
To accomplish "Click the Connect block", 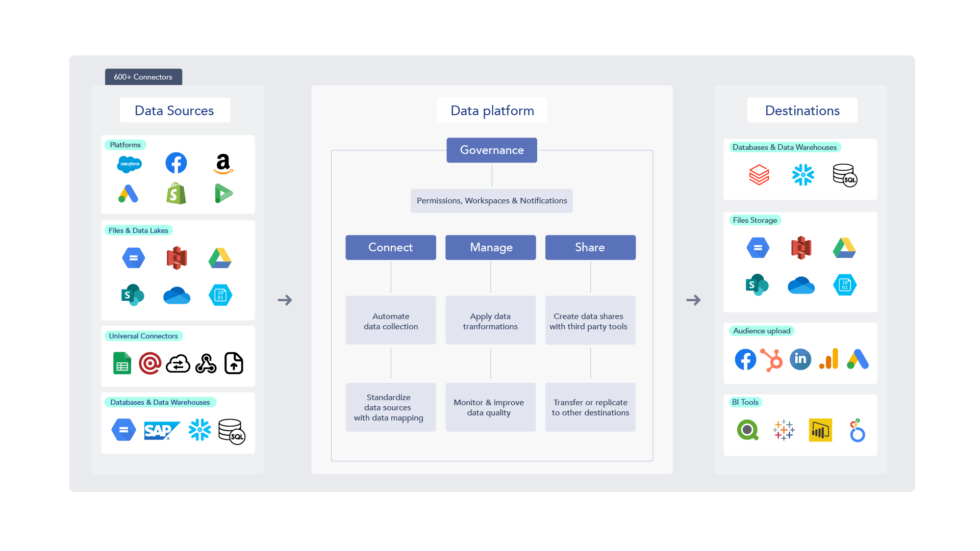I will (391, 248).
